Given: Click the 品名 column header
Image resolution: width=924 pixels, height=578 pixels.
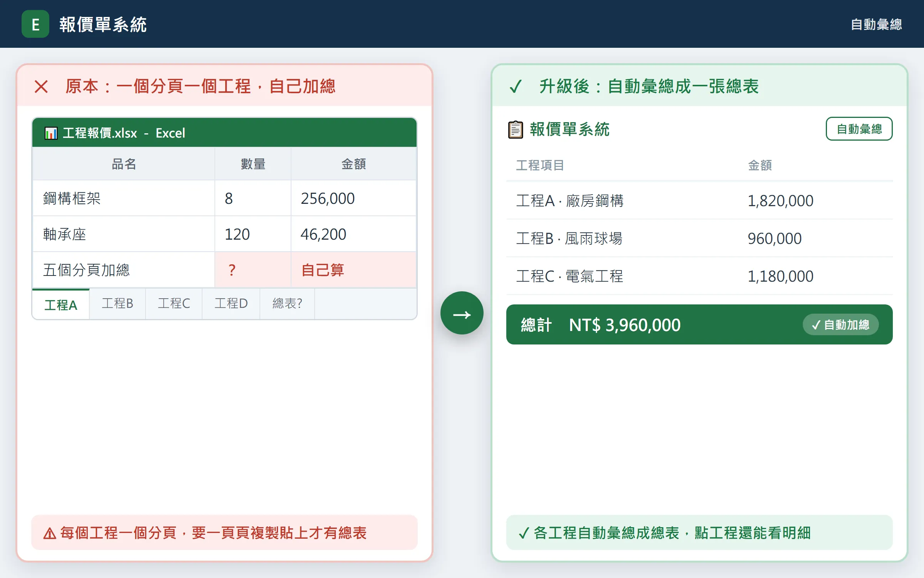Looking at the screenshot, I should click(x=124, y=164).
